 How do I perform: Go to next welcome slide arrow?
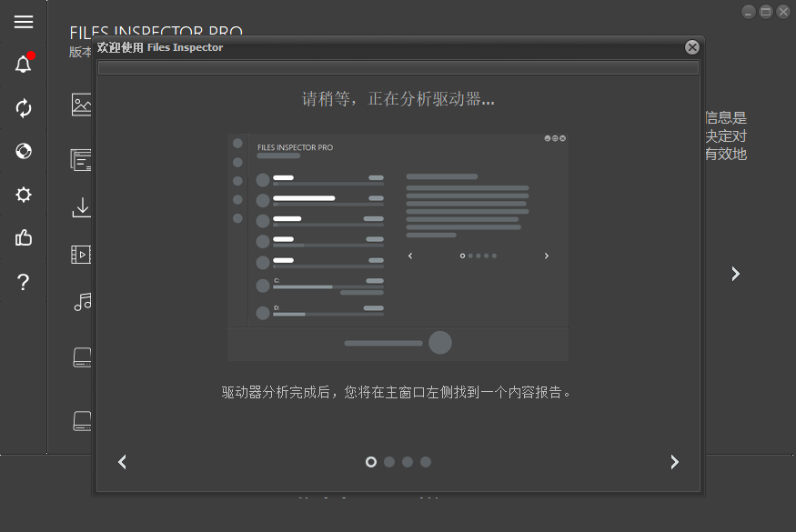[674, 462]
